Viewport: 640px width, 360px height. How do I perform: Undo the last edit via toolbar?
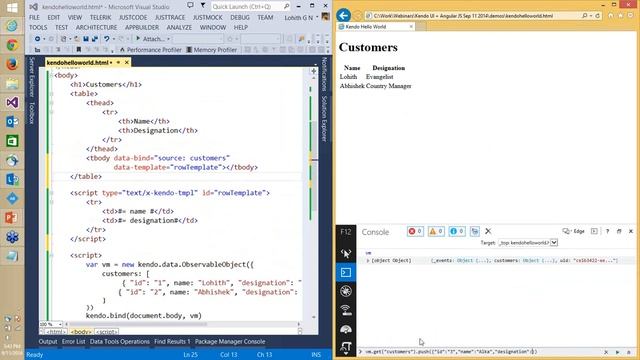(x=107, y=39)
